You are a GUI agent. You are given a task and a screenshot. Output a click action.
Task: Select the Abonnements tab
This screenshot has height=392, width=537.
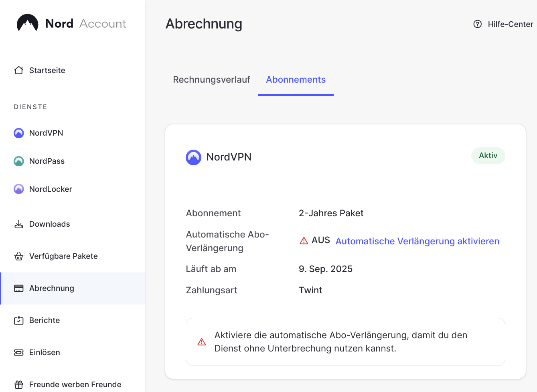tap(296, 79)
